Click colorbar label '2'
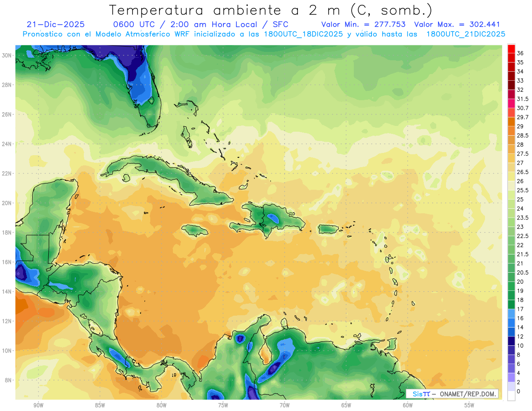This screenshot has height=411, width=532. [x=519, y=382]
